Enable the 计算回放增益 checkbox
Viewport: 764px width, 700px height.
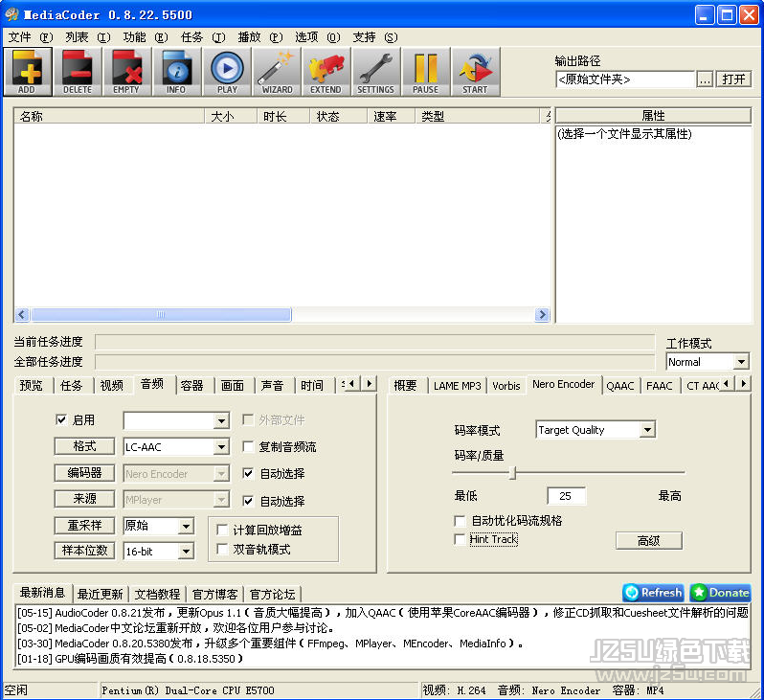(x=222, y=530)
